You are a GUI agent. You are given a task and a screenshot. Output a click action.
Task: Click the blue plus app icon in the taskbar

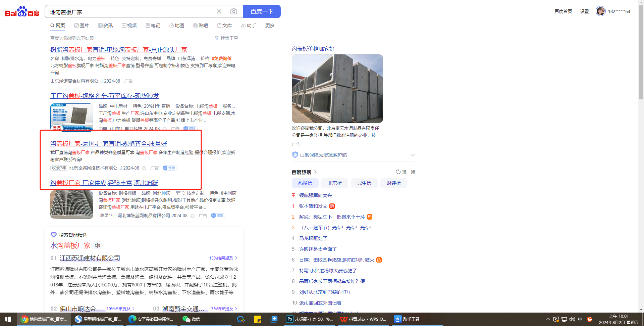[x=274, y=319]
